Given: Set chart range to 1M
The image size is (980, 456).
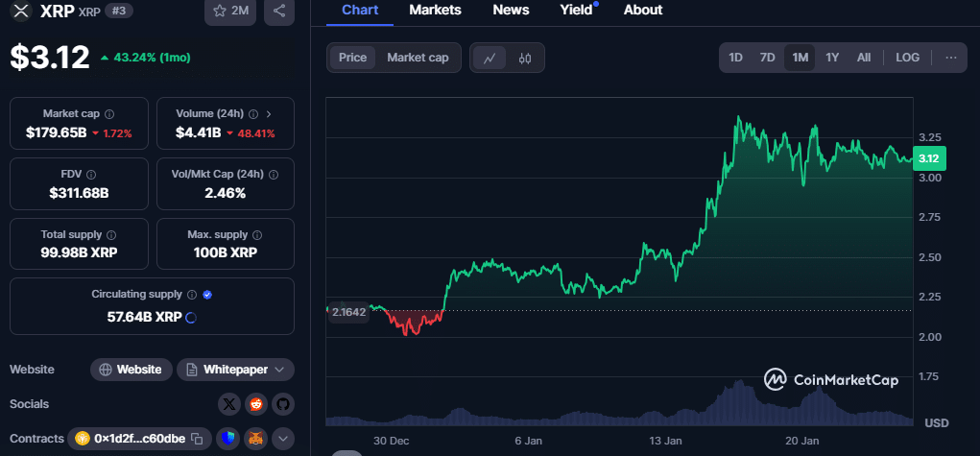Looking at the screenshot, I should tap(800, 58).
